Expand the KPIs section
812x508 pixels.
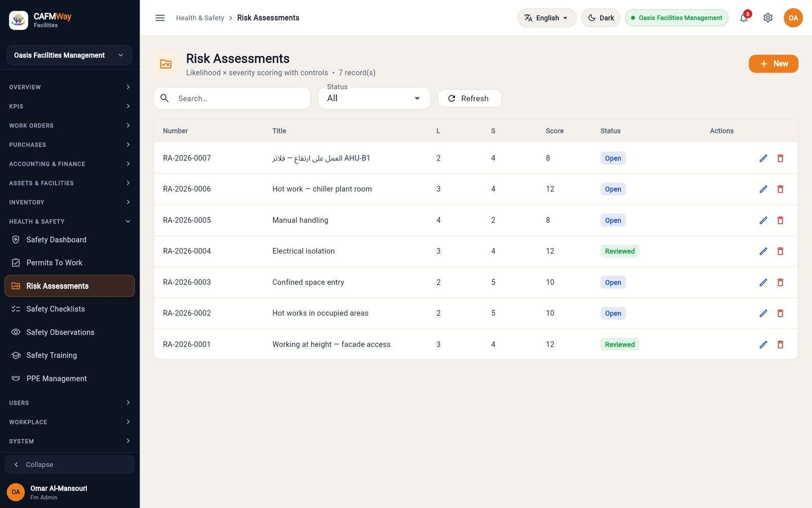pyautogui.click(x=70, y=106)
